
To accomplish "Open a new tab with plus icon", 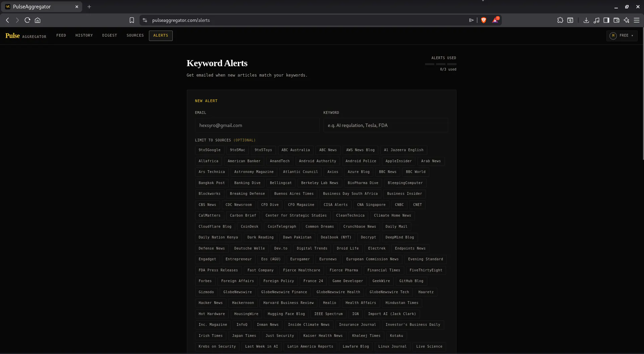I will click(89, 7).
